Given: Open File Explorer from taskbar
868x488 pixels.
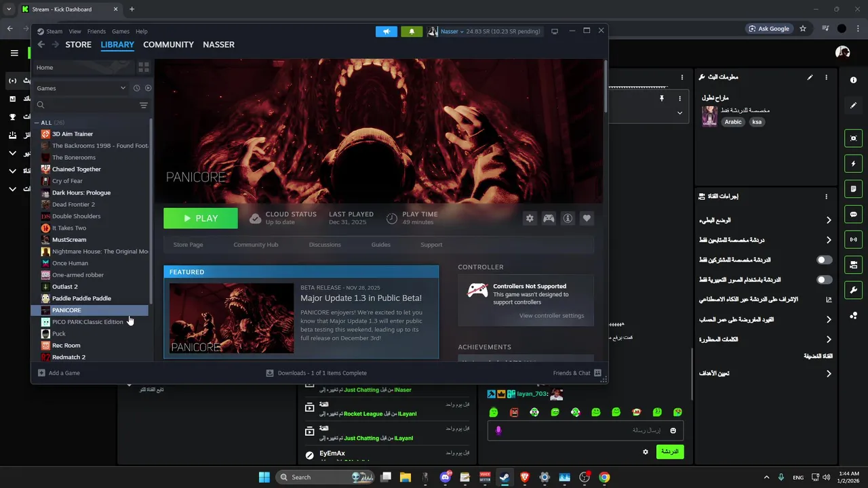Looking at the screenshot, I should click(406, 477).
